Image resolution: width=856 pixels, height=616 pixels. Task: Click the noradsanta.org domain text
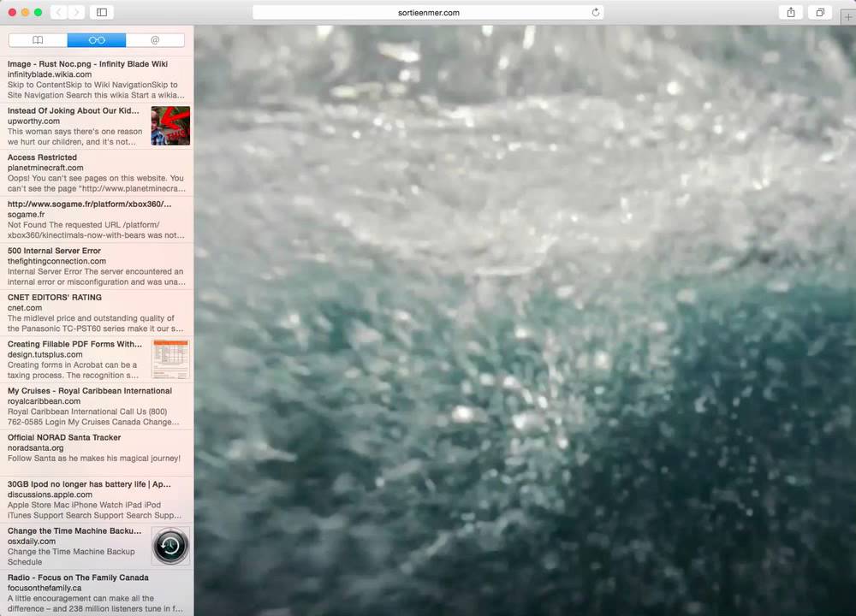[x=35, y=448]
